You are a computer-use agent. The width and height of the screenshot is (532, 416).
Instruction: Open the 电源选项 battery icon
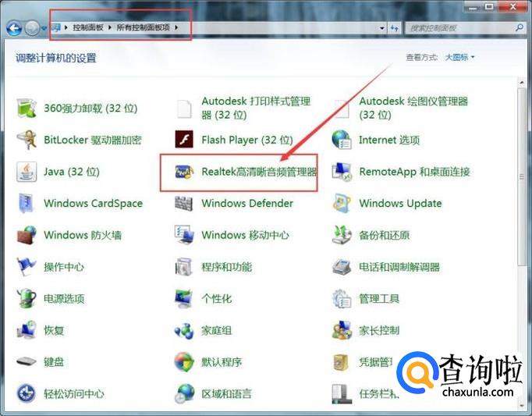coord(27,298)
